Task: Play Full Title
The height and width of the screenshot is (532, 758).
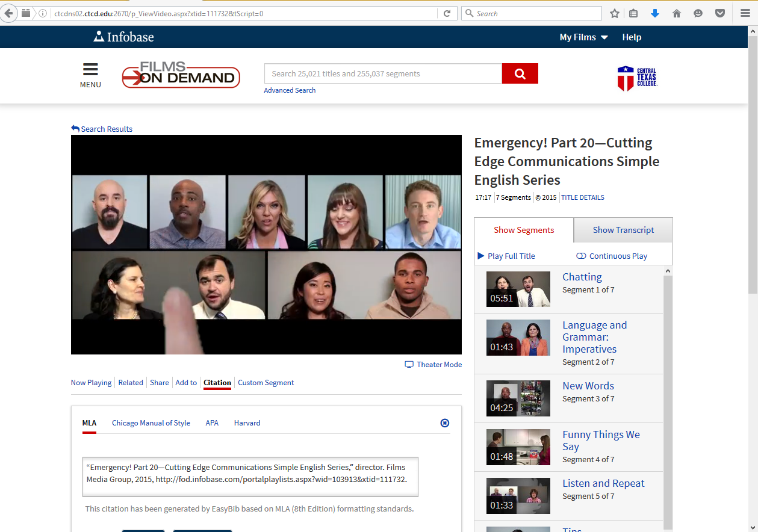Action: tap(506, 256)
